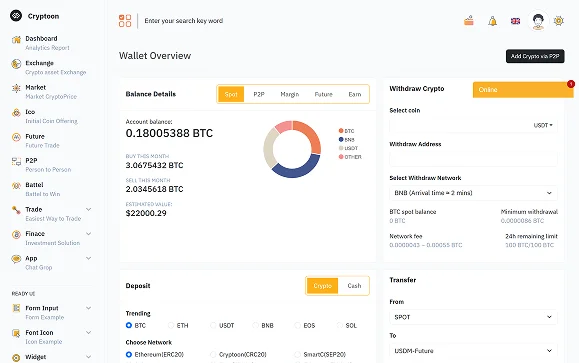Click the BTC legend color swatch
The image size is (579, 363).
pyautogui.click(x=341, y=131)
